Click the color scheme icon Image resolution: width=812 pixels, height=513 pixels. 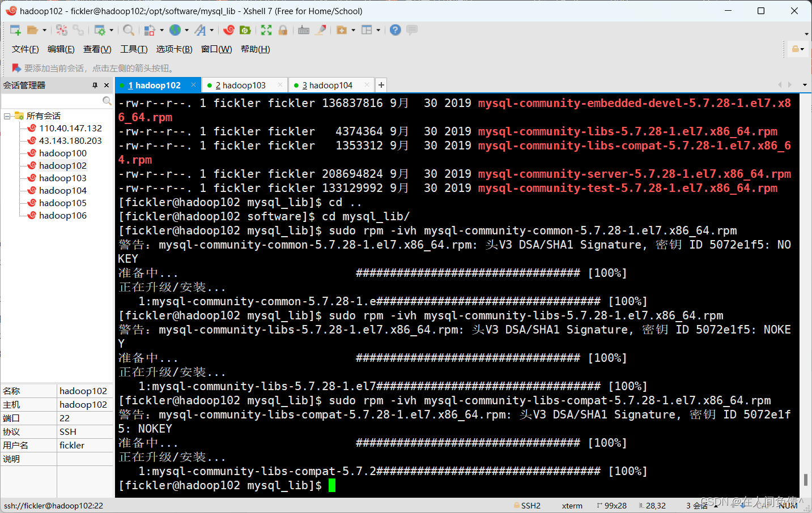tap(150, 30)
